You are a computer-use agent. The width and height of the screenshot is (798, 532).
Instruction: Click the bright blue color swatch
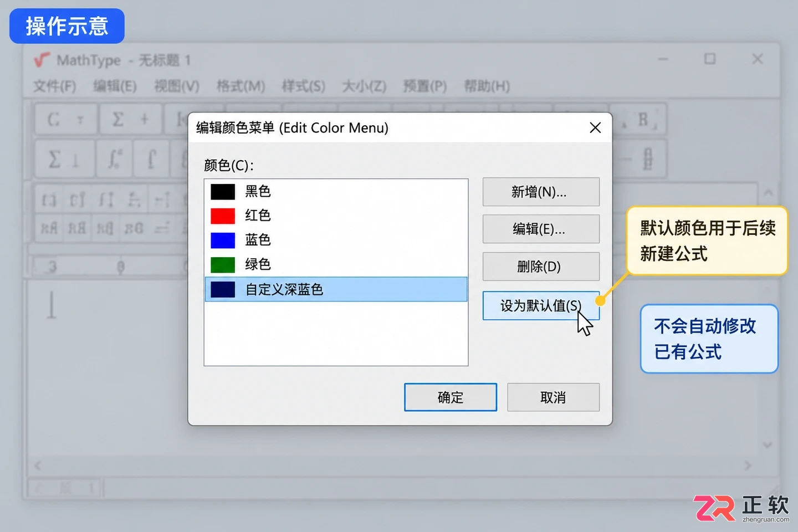223,240
